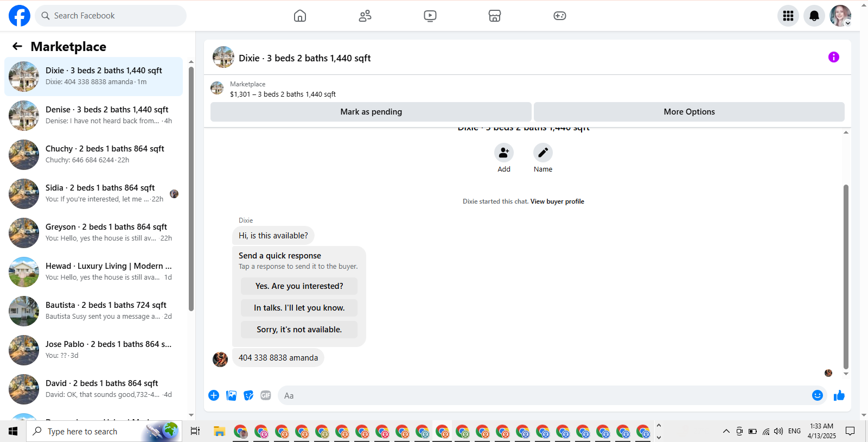
Task: Open the ENG language selector in the tray
Action: point(794,431)
